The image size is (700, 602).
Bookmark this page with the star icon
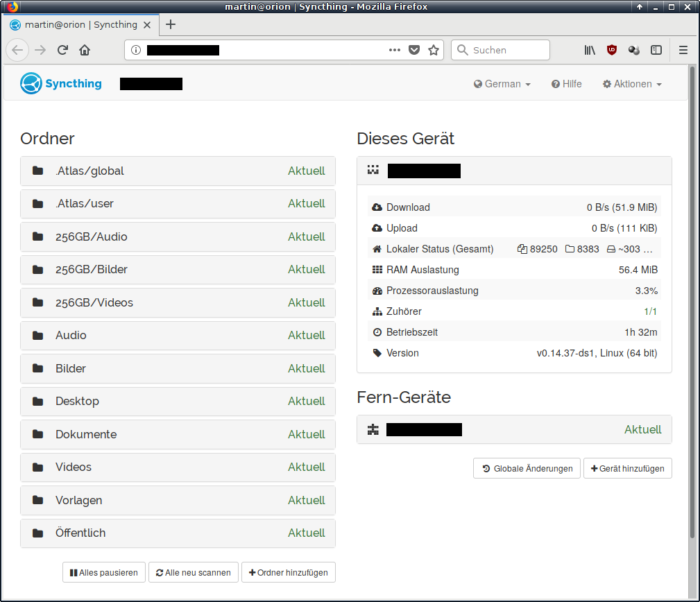click(434, 50)
